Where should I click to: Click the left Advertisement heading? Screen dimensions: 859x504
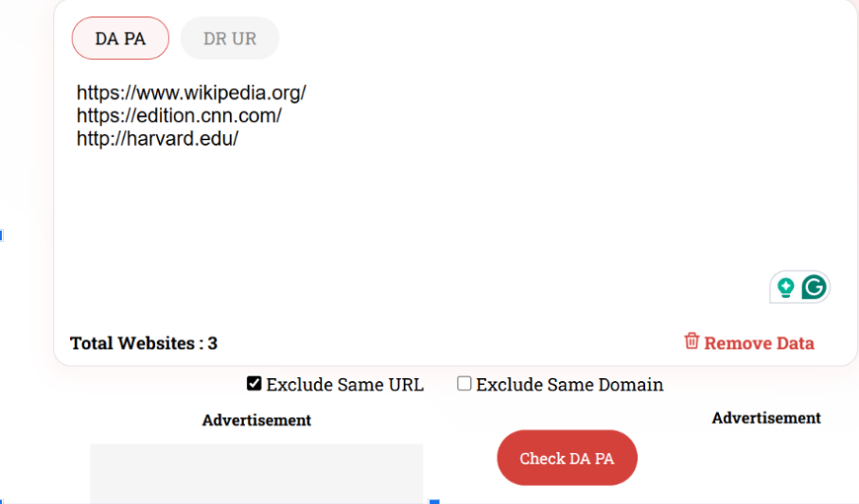tap(256, 420)
